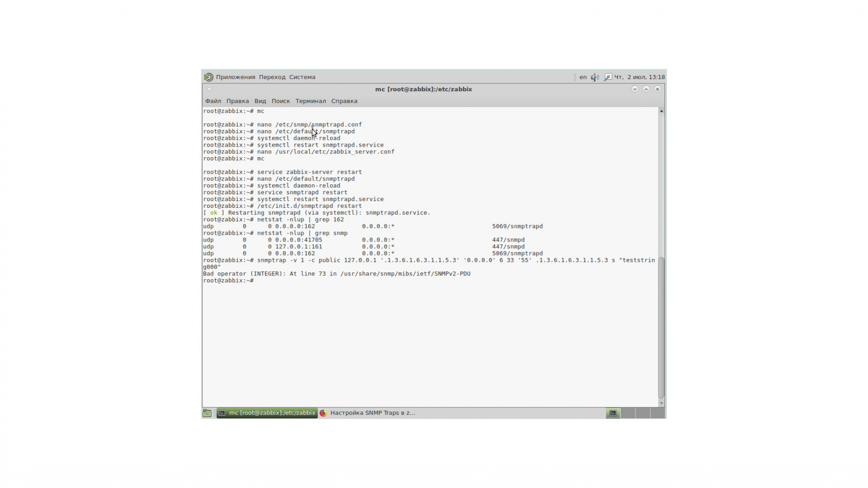Open the Приложения panel menu
The height and width of the screenshot is (488, 868).
pyautogui.click(x=235, y=77)
